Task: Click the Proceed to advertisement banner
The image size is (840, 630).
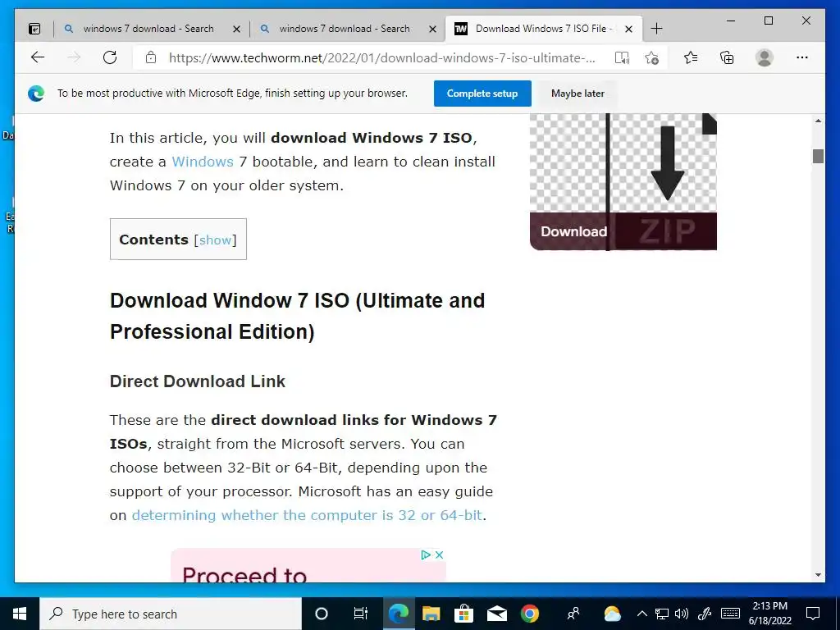Action: pos(308,566)
